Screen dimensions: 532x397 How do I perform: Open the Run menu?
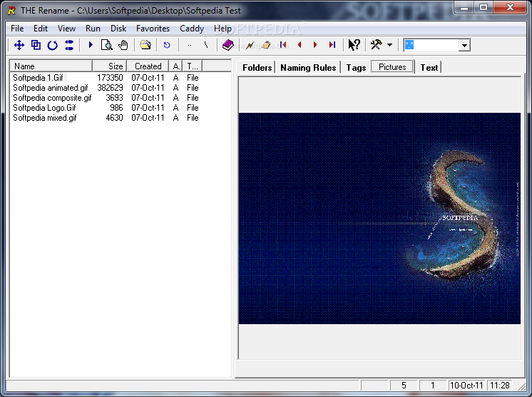pos(93,29)
